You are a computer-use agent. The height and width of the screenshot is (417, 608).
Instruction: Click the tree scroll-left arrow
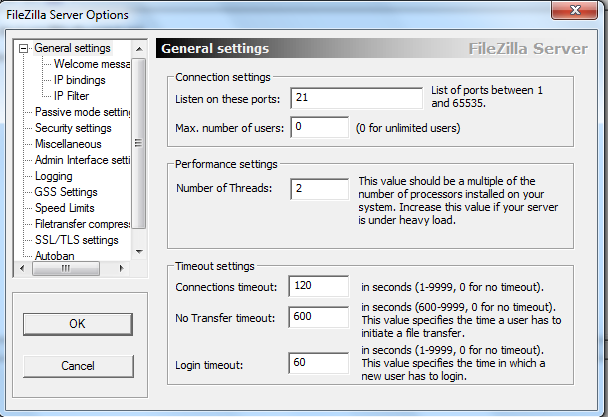(x=22, y=268)
